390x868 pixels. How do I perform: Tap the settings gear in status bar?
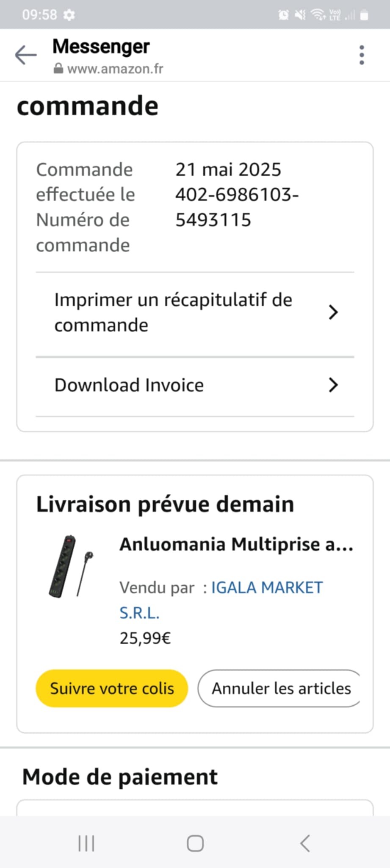coord(69,15)
